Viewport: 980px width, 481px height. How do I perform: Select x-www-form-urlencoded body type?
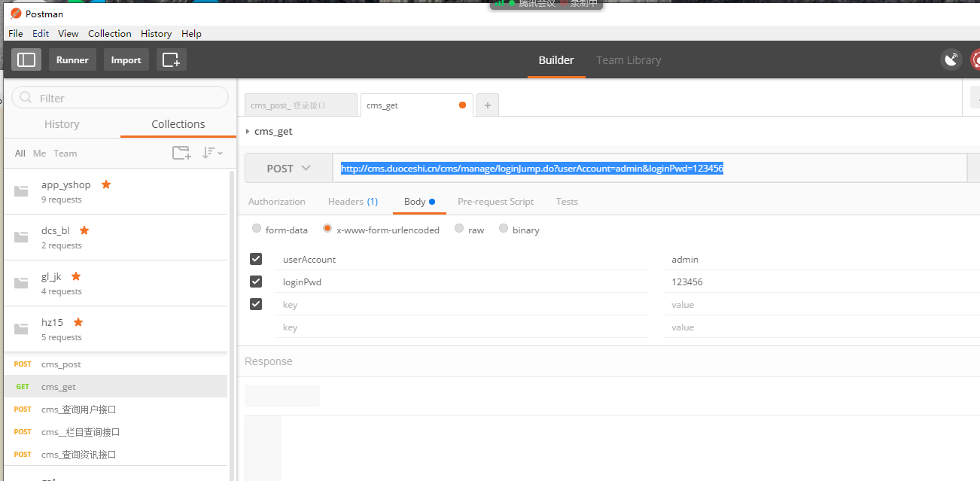pyautogui.click(x=327, y=229)
